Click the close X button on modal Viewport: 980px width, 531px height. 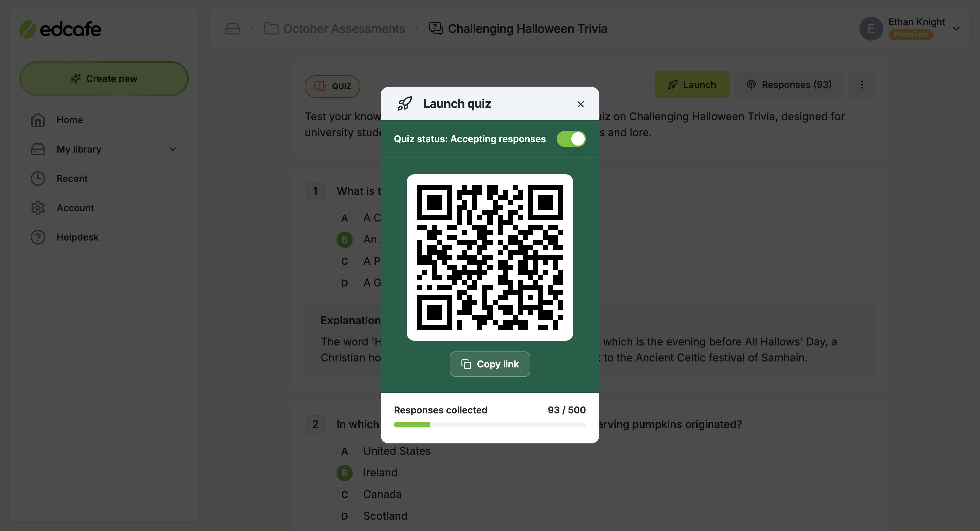[x=580, y=103]
